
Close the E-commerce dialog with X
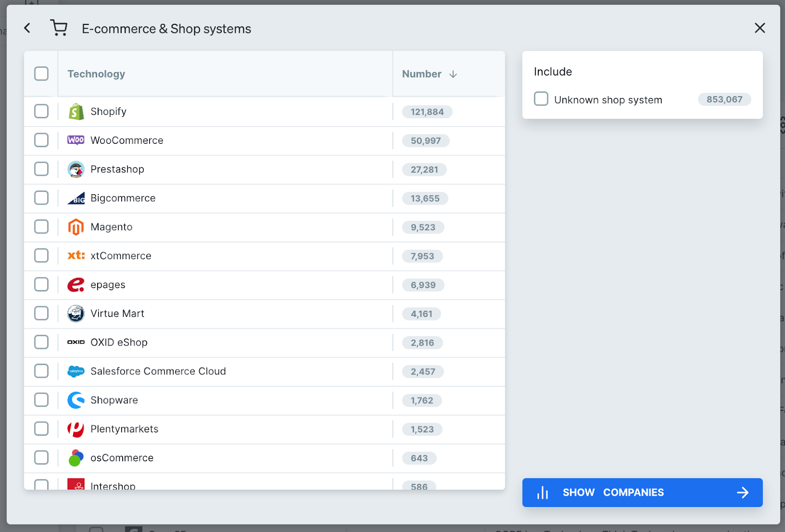(759, 28)
